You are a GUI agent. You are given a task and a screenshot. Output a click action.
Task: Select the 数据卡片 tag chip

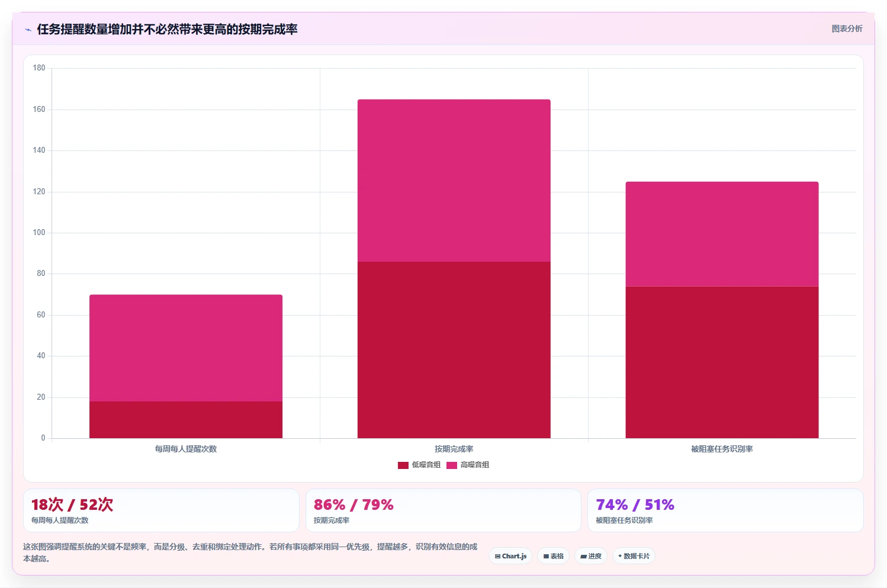(x=634, y=556)
